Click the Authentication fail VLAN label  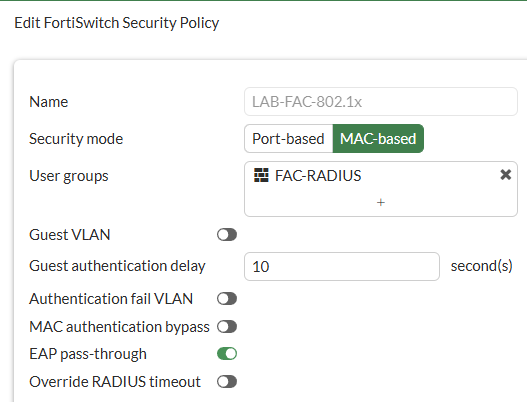(111, 299)
